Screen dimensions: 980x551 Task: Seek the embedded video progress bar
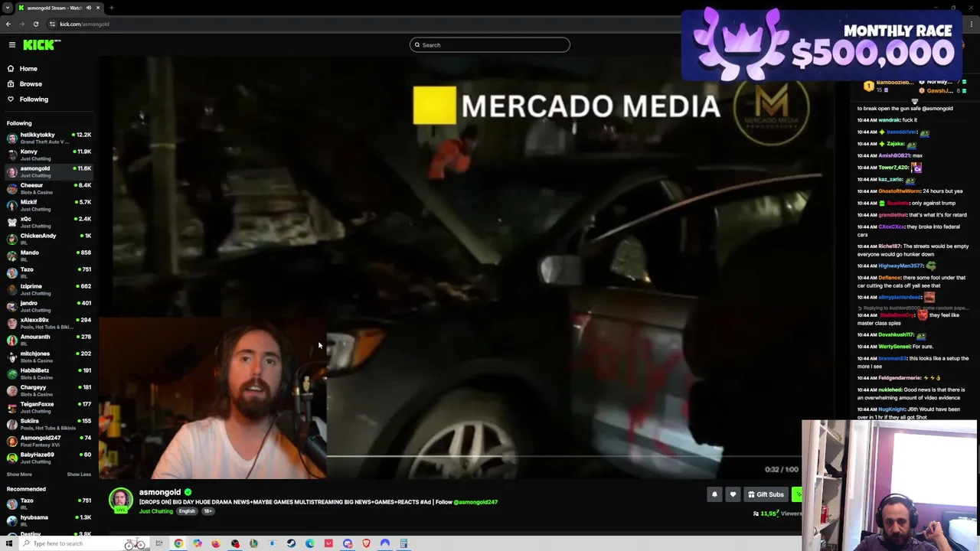tap(563, 458)
